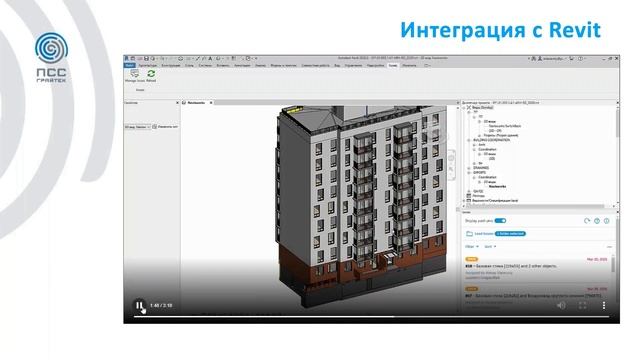Image resolution: width=640 pixels, height=360 pixels.
Task: Click the '1 folder selected' badge
Action: click(510, 234)
